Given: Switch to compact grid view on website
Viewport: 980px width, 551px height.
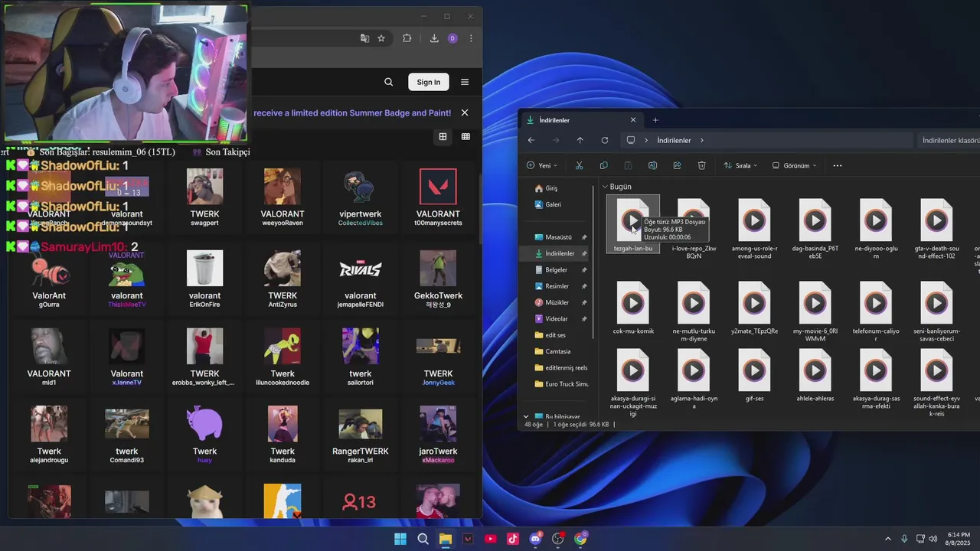Looking at the screenshot, I should point(465,136).
